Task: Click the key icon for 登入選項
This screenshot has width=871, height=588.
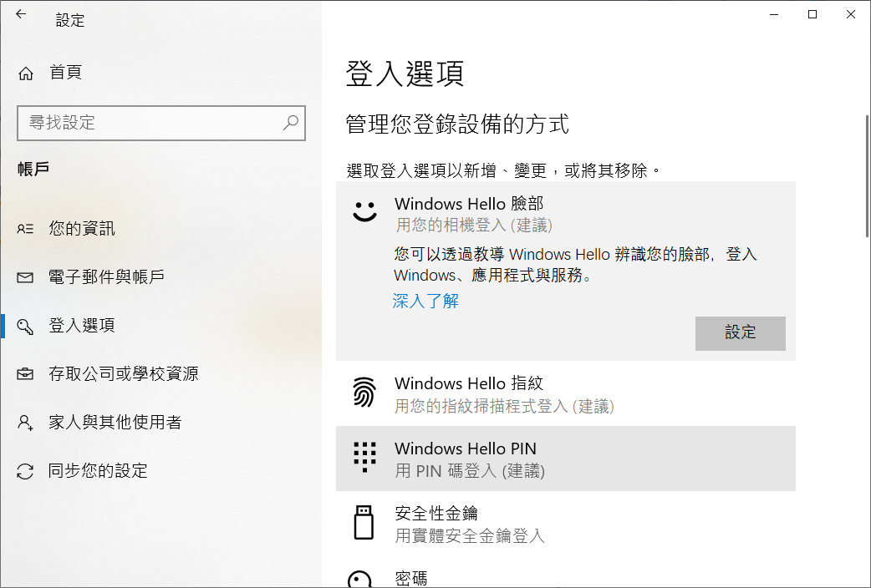Action: click(25, 326)
